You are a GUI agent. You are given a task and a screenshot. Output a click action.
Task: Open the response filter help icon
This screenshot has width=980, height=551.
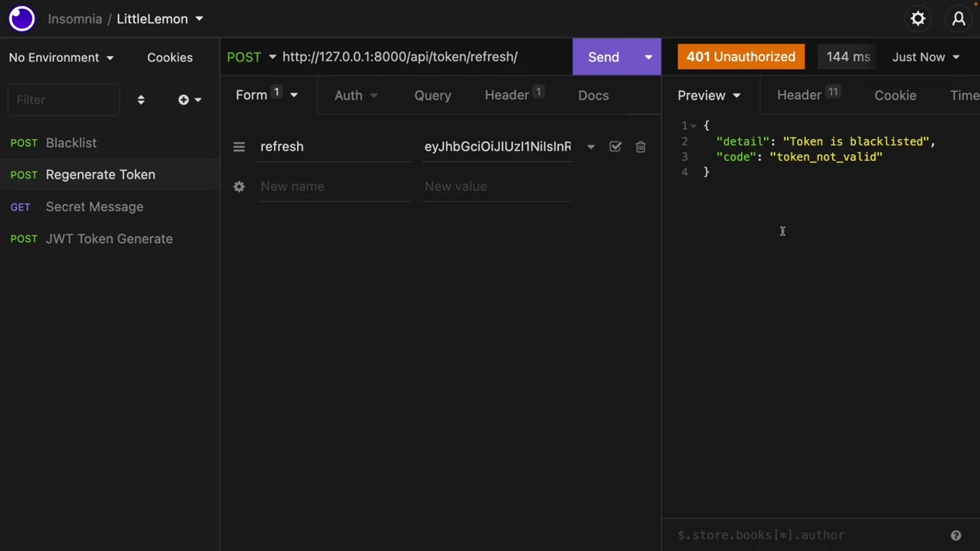click(956, 535)
